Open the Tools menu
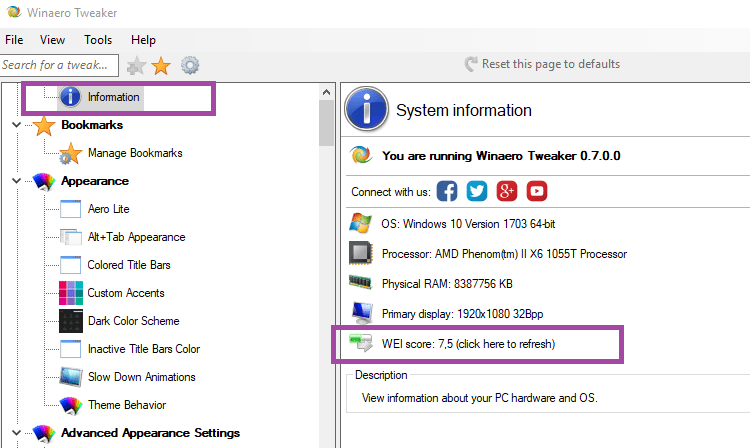Image resolution: width=750 pixels, height=448 pixels. pos(98,40)
